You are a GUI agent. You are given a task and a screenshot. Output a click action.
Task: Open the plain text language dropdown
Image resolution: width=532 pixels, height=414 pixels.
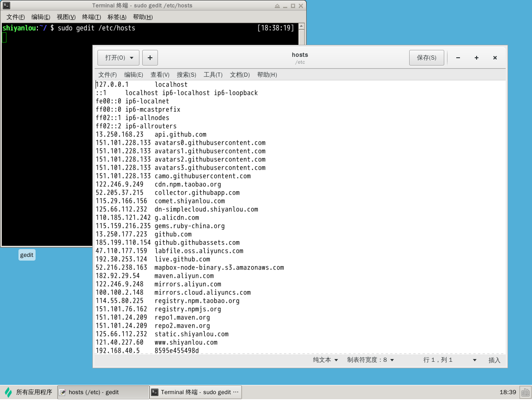pyautogui.click(x=326, y=360)
